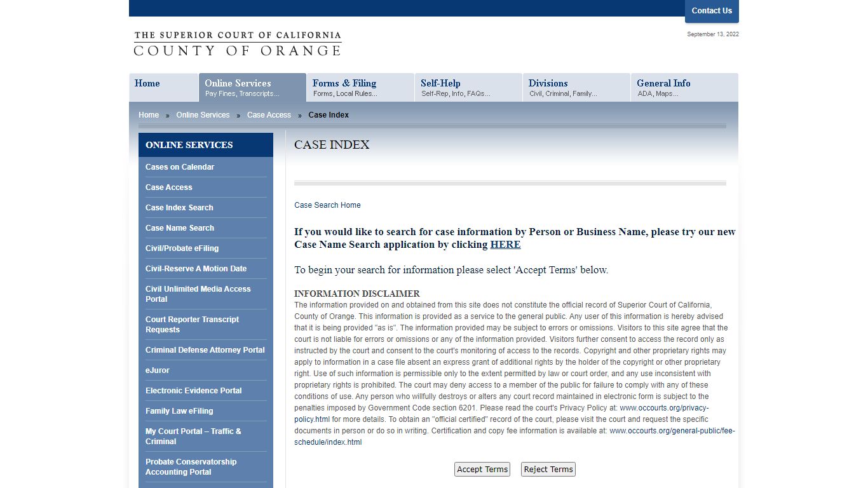
Task: Click the HERE link for Case Name Search
Action: click(505, 245)
